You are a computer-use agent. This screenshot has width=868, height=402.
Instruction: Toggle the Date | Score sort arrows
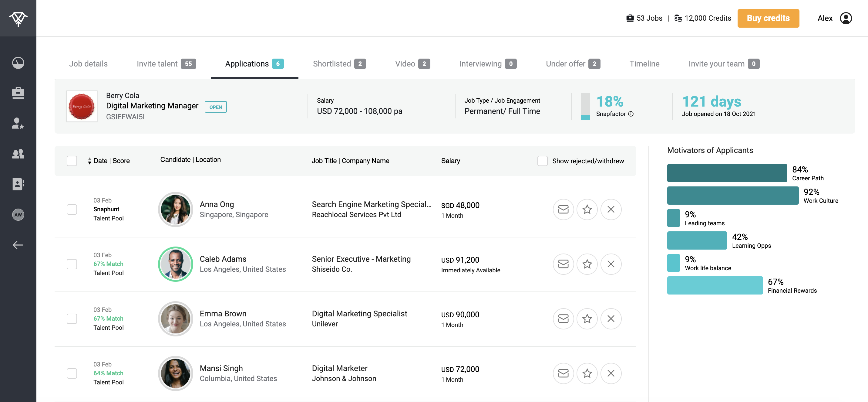click(89, 161)
